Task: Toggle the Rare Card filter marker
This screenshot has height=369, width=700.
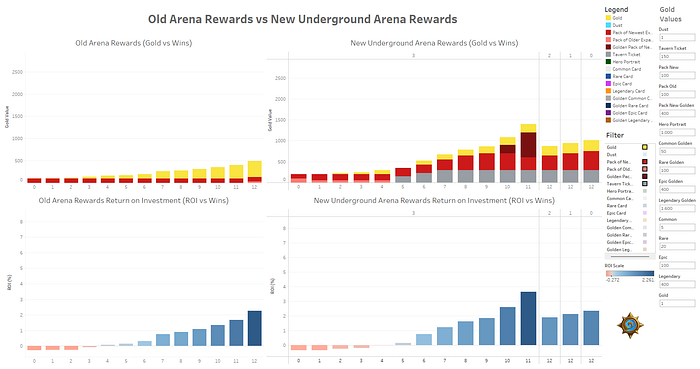Action: [x=645, y=206]
